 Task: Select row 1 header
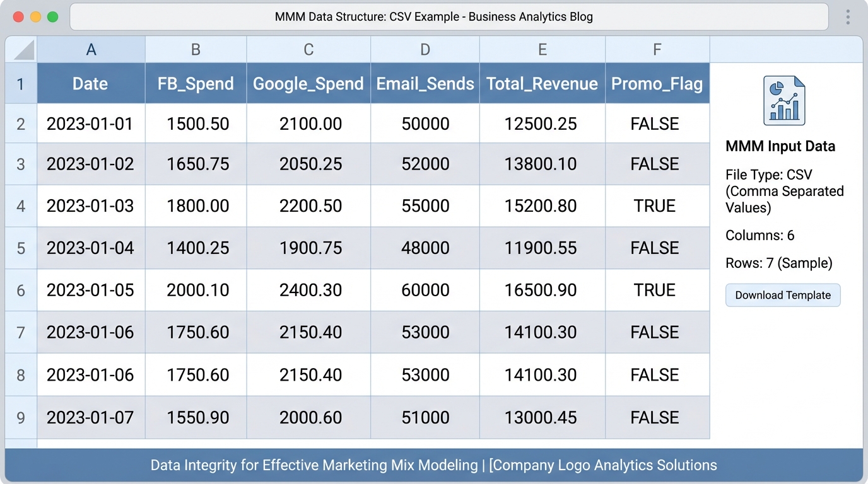(x=21, y=84)
